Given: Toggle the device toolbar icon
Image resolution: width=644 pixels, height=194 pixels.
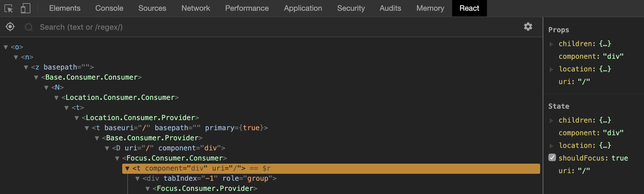Looking at the screenshot, I should click(x=25, y=9).
